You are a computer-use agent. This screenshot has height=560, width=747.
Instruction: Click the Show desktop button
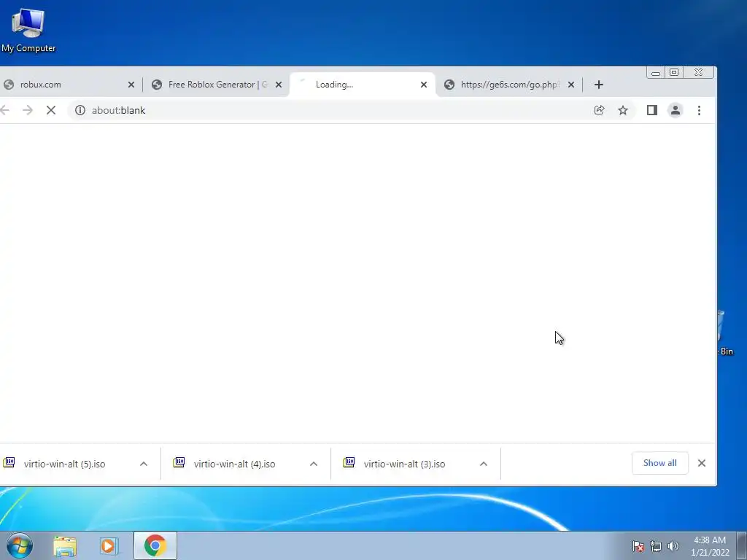742,546
